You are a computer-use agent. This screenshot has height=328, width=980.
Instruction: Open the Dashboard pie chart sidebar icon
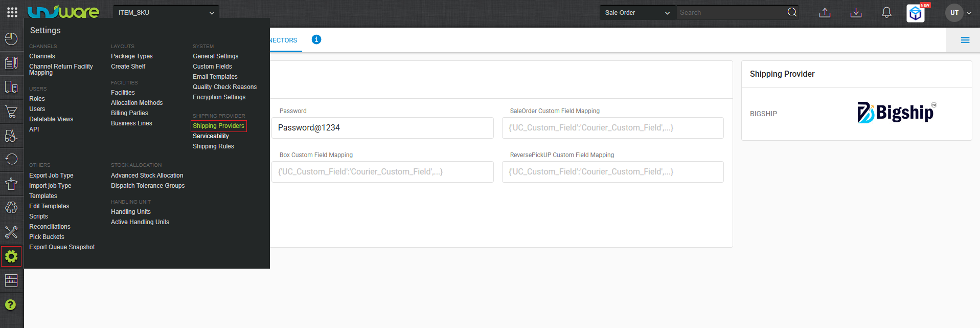(11, 39)
